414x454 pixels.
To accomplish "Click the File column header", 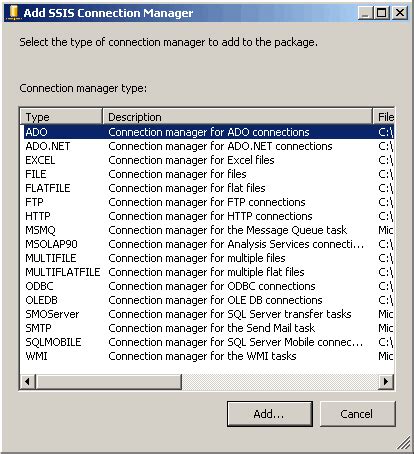I will [x=383, y=117].
